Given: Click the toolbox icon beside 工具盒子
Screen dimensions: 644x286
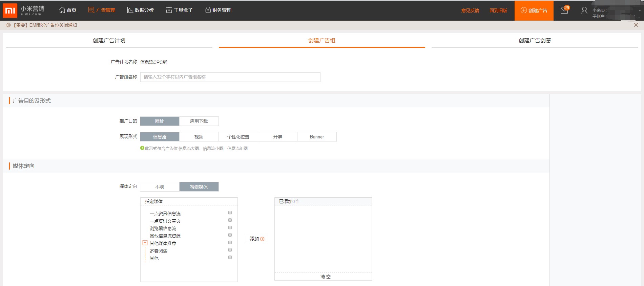Looking at the screenshot, I should click(x=169, y=10).
